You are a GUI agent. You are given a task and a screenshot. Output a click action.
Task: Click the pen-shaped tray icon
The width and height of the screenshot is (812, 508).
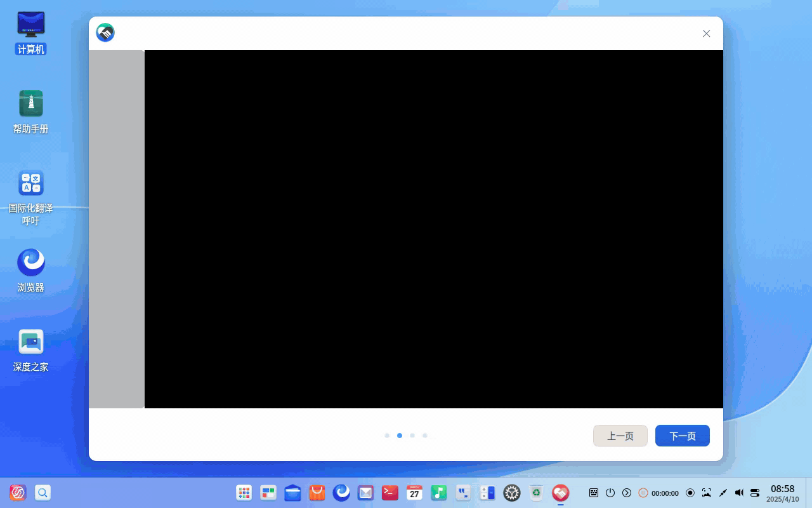[723, 493]
